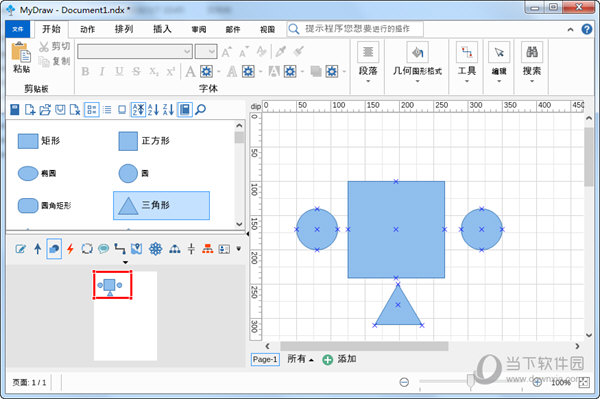This screenshot has height=399, width=600.
Task: Collapse the ribbon with the chevron
Action: (570, 29)
